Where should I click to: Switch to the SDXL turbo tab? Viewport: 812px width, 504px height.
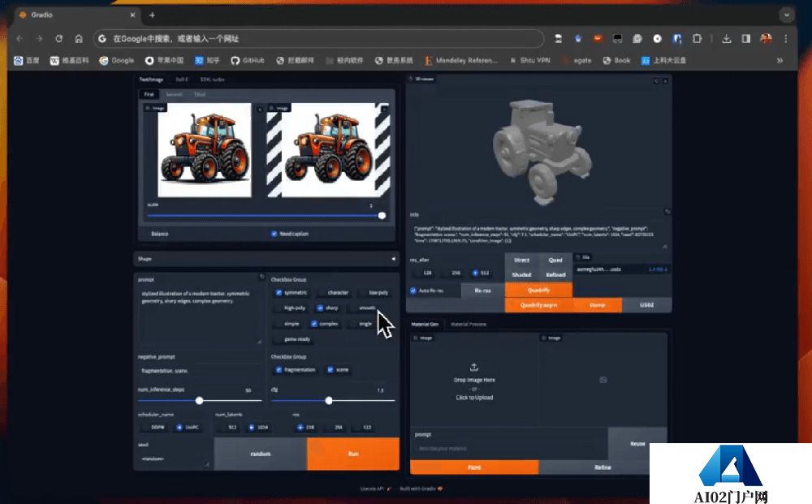click(212, 80)
